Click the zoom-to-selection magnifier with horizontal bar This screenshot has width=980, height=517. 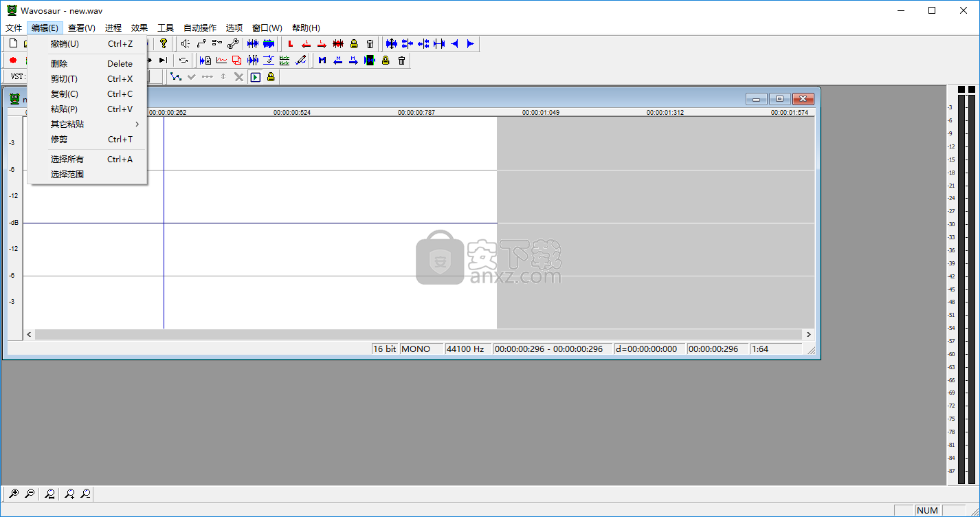click(x=49, y=493)
